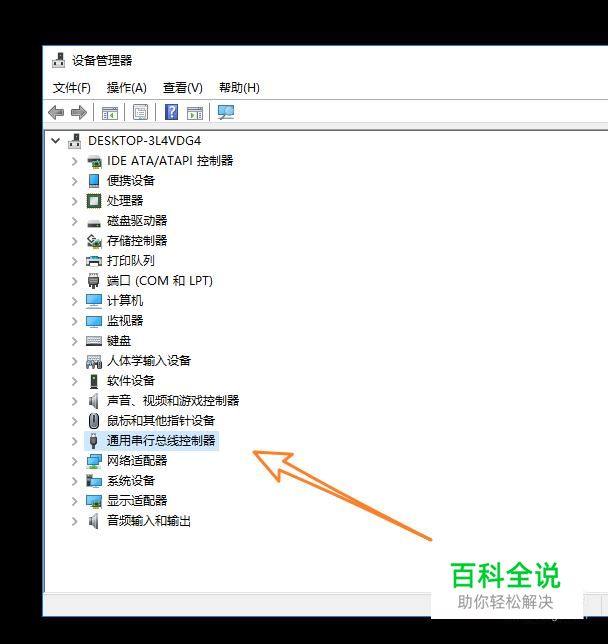Image resolution: width=608 pixels, height=644 pixels.
Task: Click the 磁盘驱动器 drive icon
Action: pyautogui.click(x=94, y=223)
